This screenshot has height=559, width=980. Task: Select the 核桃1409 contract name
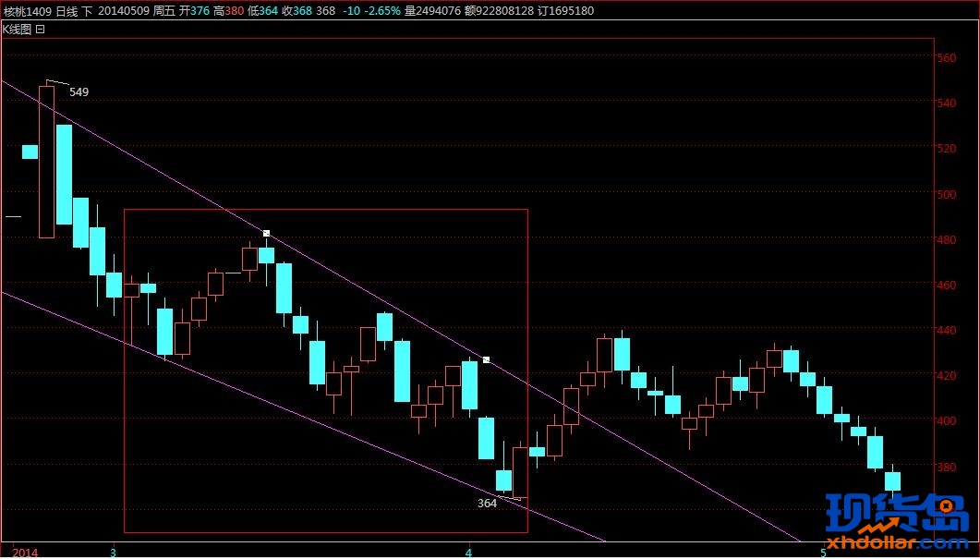pyautogui.click(x=26, y=11)
